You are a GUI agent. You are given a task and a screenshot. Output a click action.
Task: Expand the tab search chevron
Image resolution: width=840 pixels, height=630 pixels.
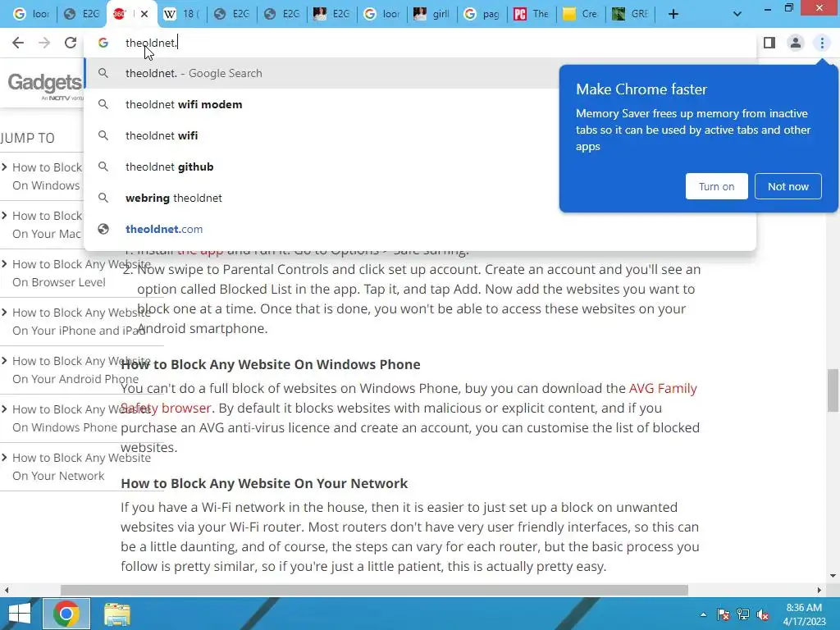tap(737, 14)
